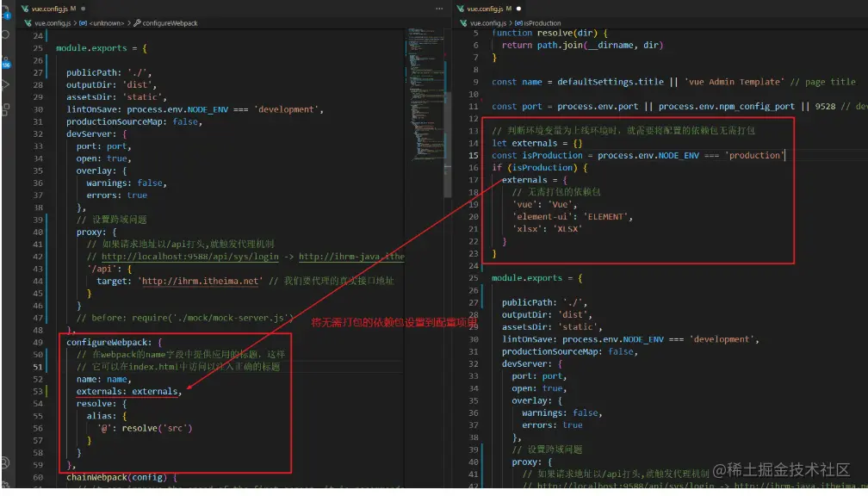This screenshot has height=496, width=868.
Task: Click unsaved dot on left vue.config.js tab
Action: point(83,9)
